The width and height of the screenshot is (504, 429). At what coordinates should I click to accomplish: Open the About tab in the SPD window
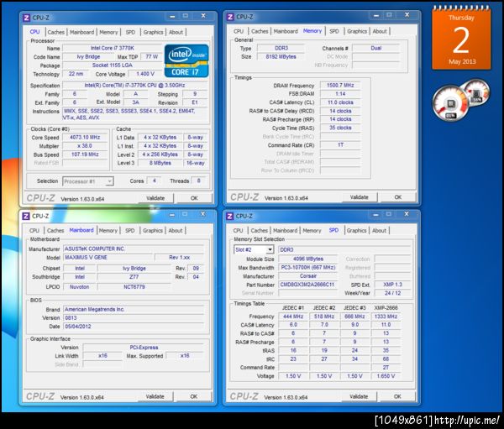coord(380,230)
